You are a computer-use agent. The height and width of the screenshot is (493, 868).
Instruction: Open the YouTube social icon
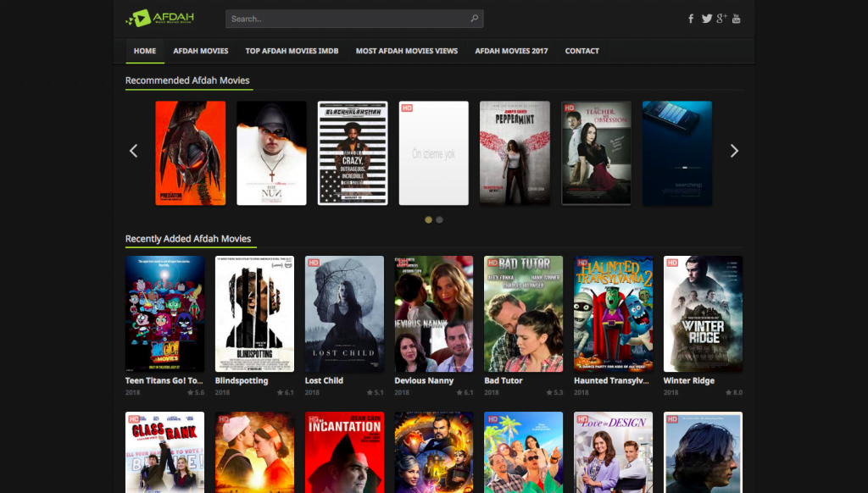737,19
